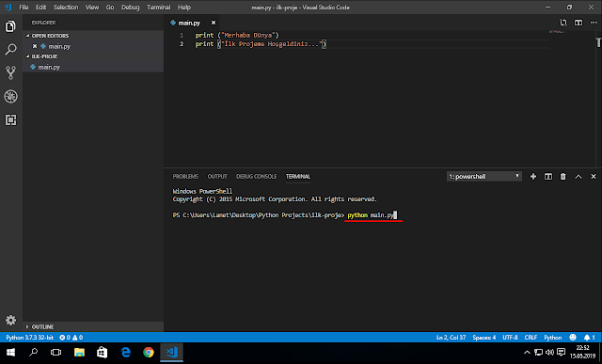
Task: Open the Explorer view in activity bar
Action: (x=10, y=26)
